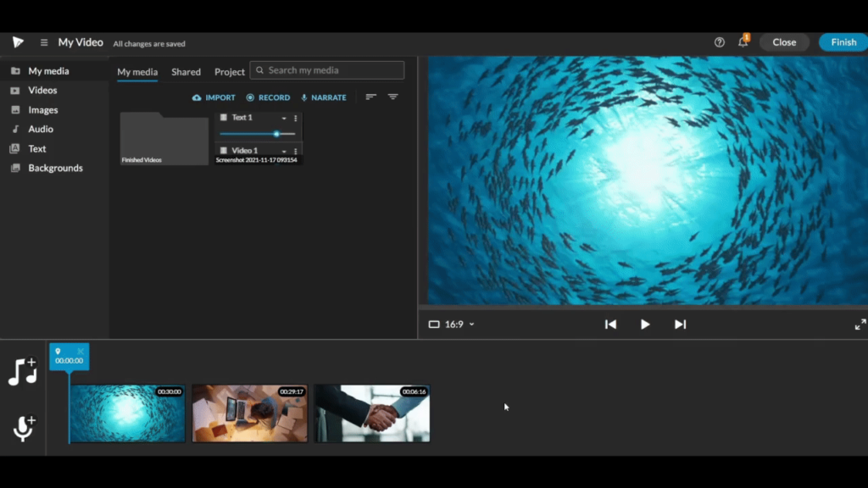This screenshot has height=488, width=868.
Task: Open Backgrounds in the sidebar
Action: pyautogui.click(x=54, y=168)
